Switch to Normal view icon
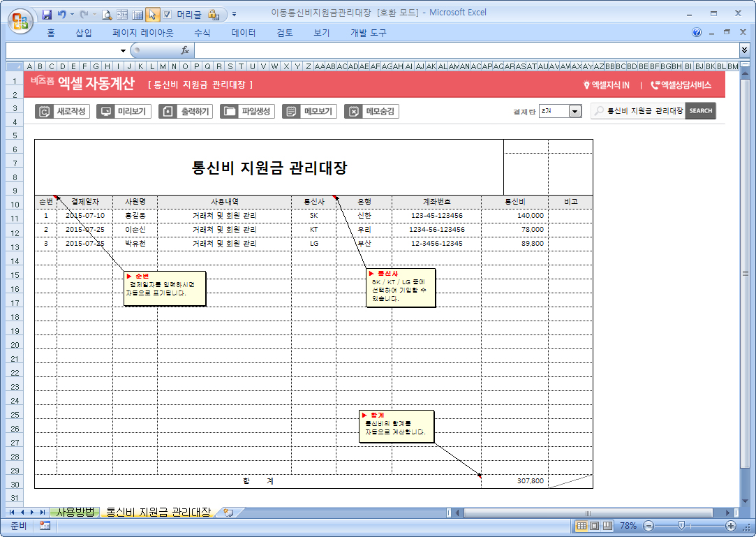The width and height of the screenshot is (756, 537). point(582,525)
